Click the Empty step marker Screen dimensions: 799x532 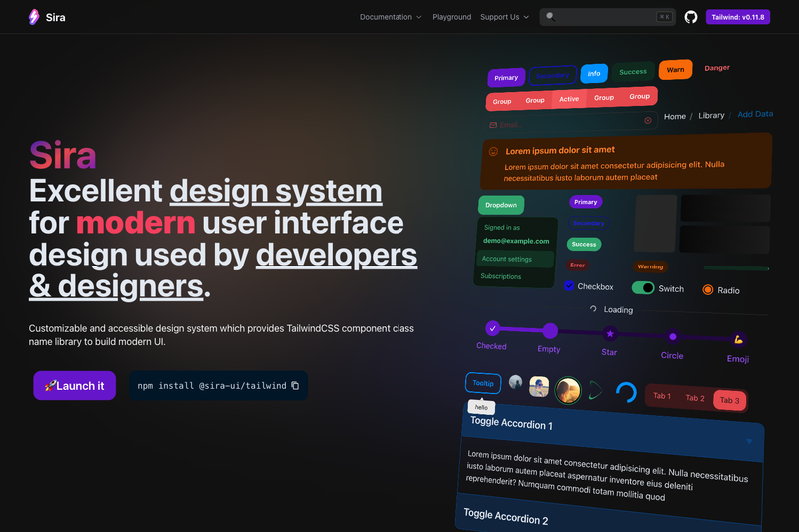click(x=550, y=331)
